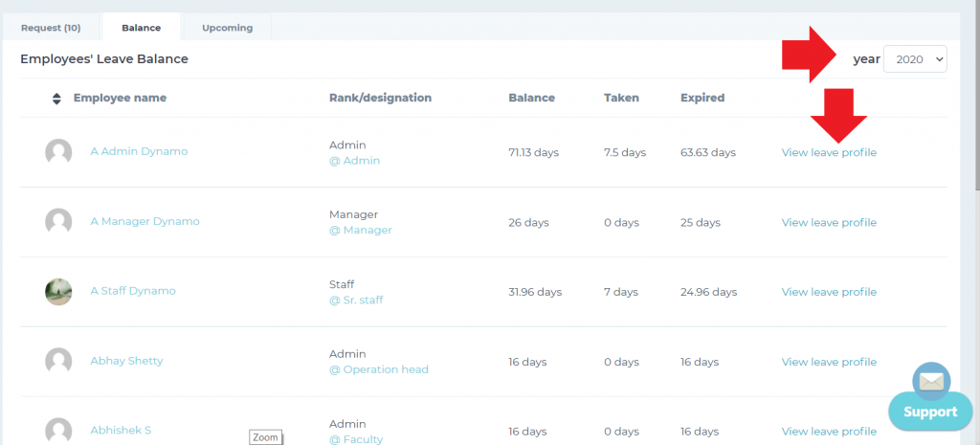Screen dimensions: 980x445
Task: View leave profile for A Admin Dynamo
Action: pos(829,153)
